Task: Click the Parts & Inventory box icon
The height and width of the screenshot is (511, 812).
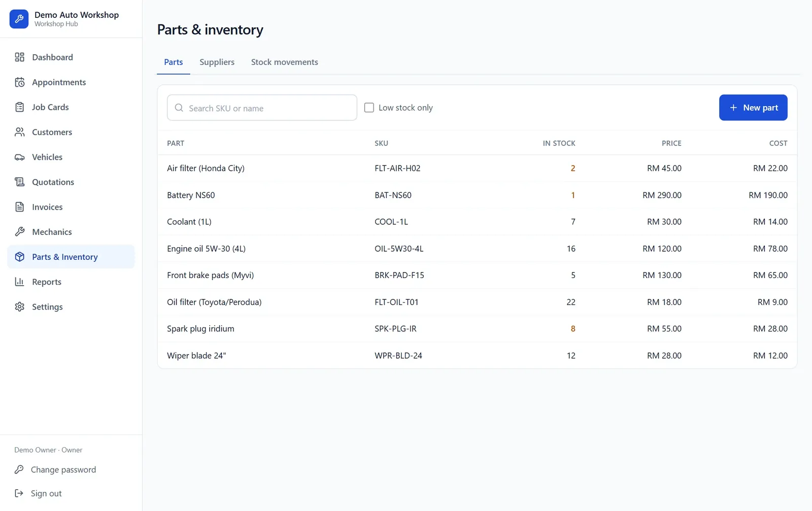Action: tap(19, 257)
